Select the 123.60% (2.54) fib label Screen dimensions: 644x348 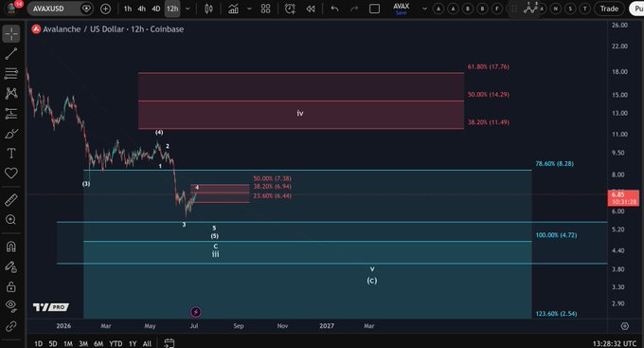click(x=556, y=314)
